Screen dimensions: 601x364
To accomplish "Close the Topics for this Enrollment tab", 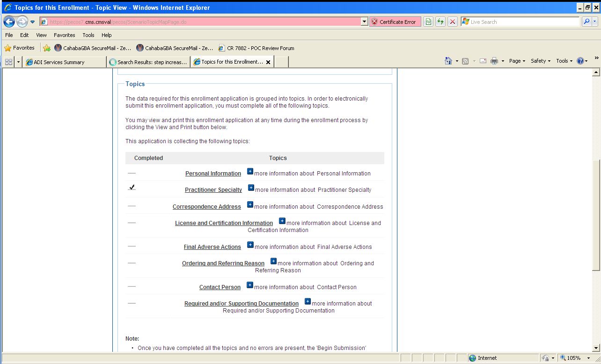I will [268, 62].
